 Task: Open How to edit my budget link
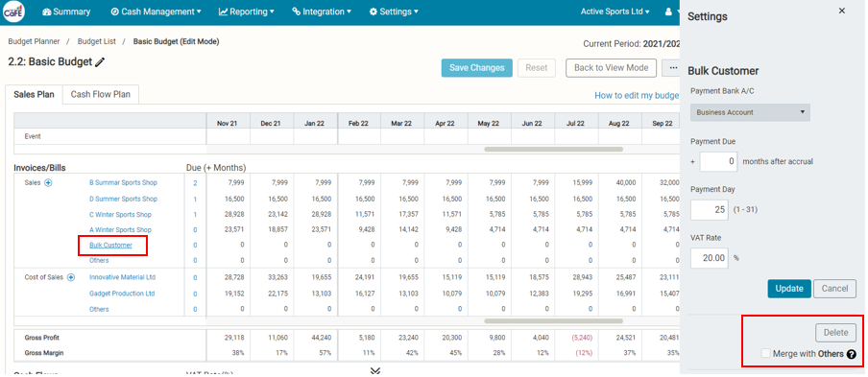638,96
